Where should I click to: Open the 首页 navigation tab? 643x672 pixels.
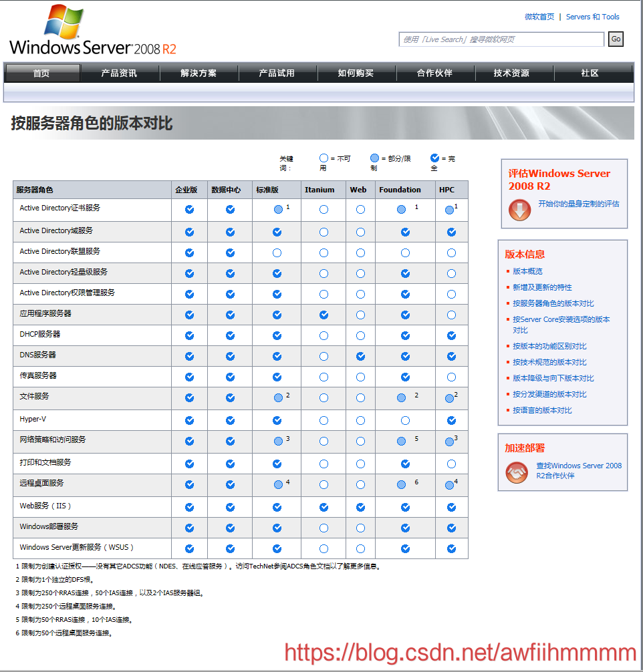(42, 73)
